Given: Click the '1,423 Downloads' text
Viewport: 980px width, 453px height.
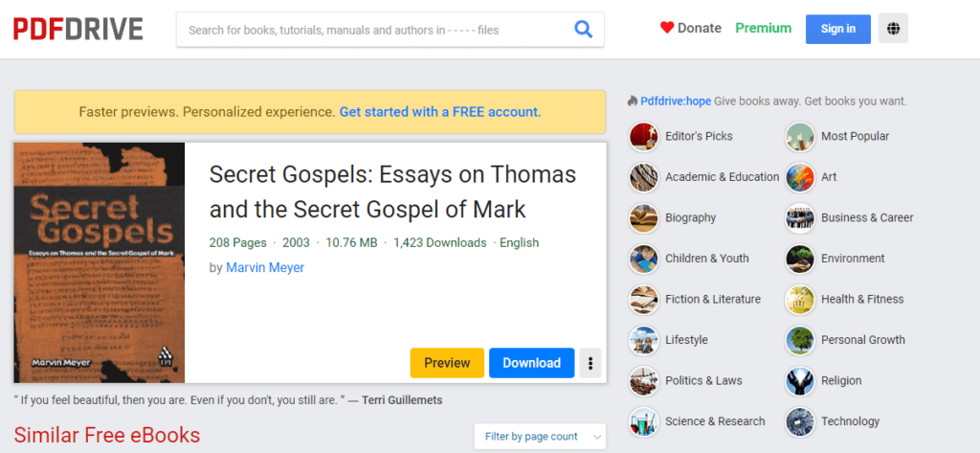Looking at the screenshot, I should [x=439, y=242].
